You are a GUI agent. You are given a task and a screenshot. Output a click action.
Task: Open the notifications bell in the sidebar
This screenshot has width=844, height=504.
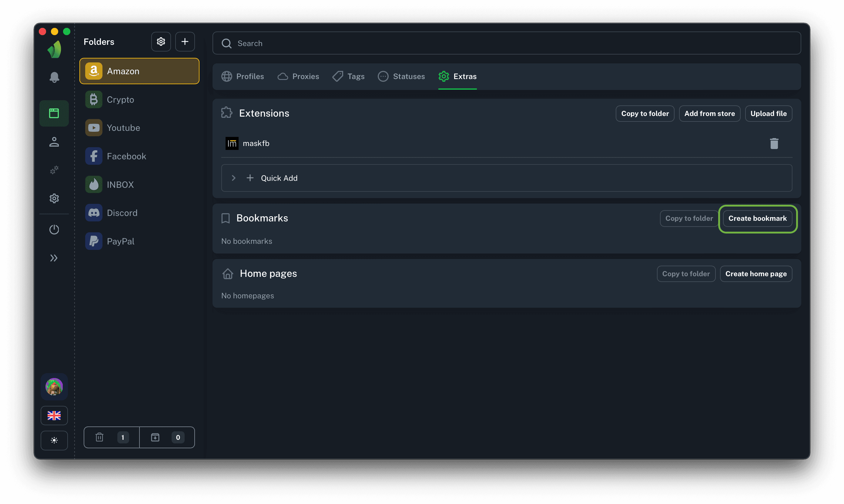[x=54, y=78]
